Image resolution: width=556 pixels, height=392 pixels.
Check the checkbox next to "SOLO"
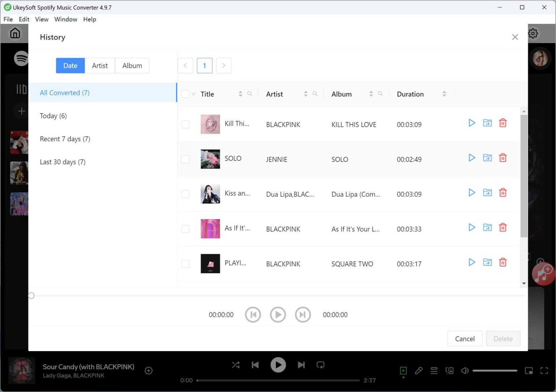point(185,159)
